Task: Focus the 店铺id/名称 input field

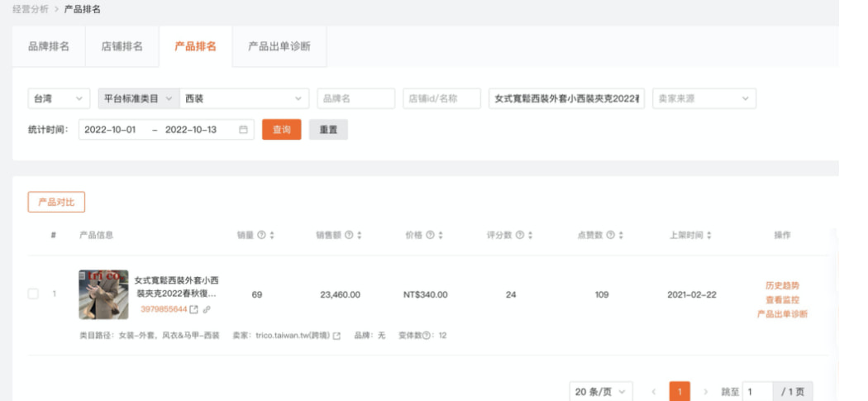Action: point(441,98)
